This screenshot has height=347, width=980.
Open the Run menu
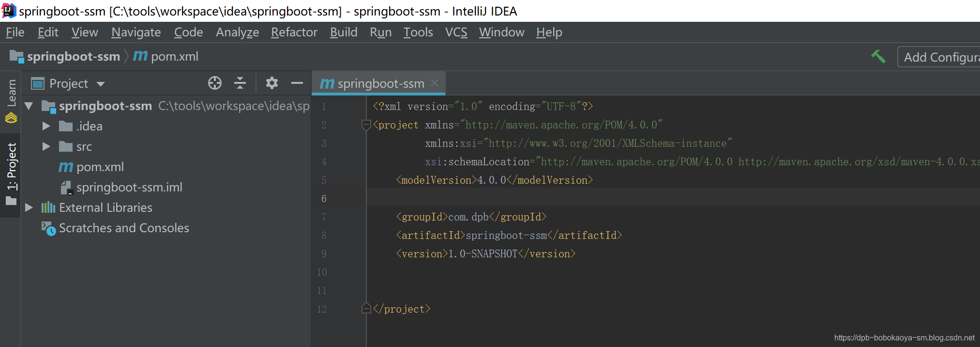click(x=381, y=32)
